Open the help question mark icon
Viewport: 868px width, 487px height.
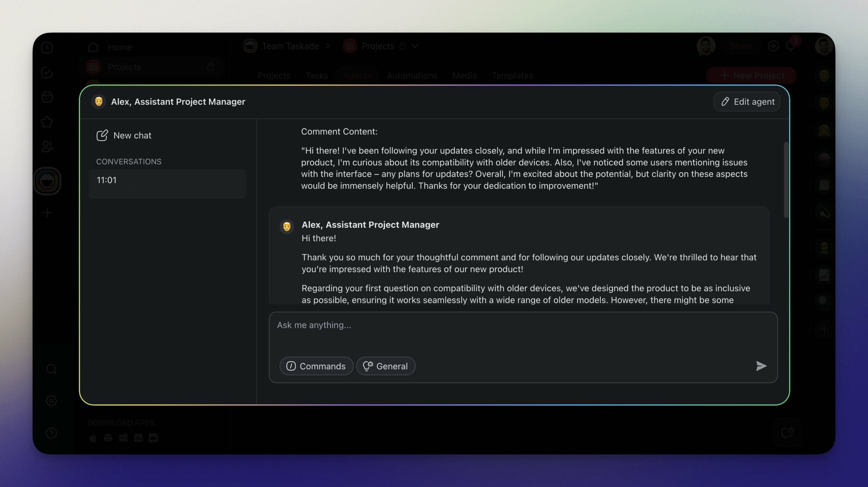click(x=51, y=433)
